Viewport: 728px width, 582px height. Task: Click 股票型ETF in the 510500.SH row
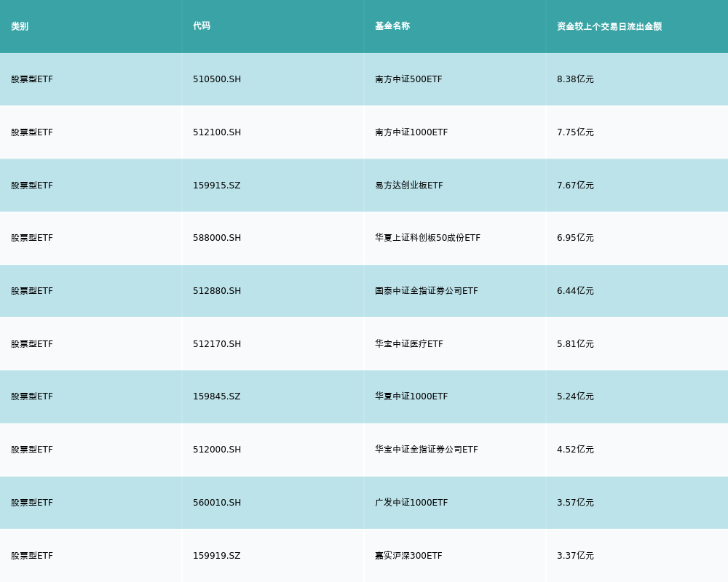(x=32, y=79)
